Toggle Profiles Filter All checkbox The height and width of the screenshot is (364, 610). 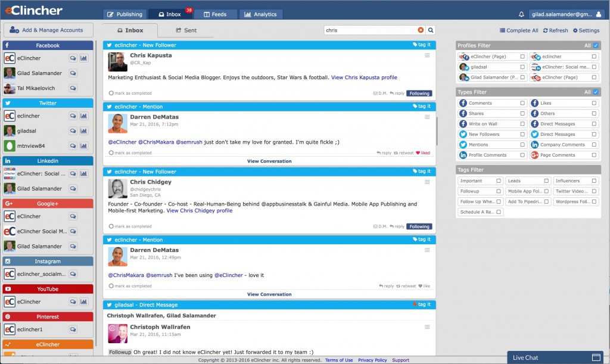596,45
